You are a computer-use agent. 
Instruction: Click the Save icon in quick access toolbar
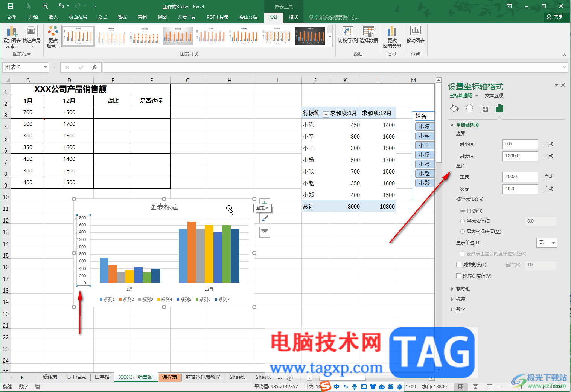11,6
